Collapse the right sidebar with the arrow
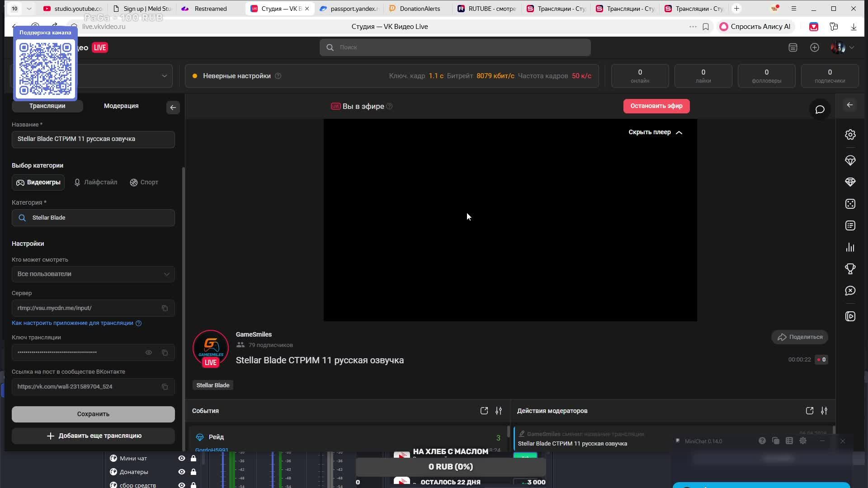Viewport: 868px width, 488px height. (850, 105)
